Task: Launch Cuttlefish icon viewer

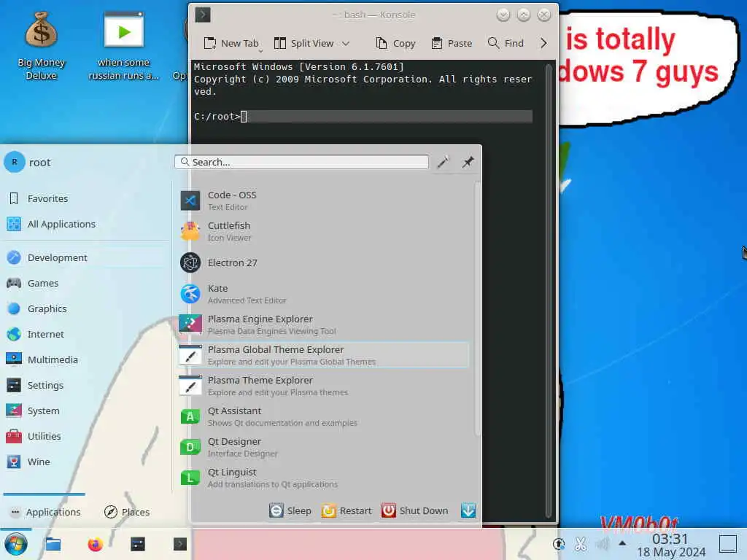Action: pyautogui.click(x=324, y=231)
